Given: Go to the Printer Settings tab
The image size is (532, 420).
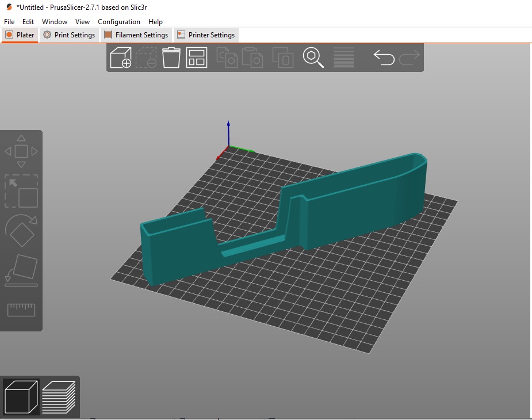Looking at the screenshot, I should point(206,35).
